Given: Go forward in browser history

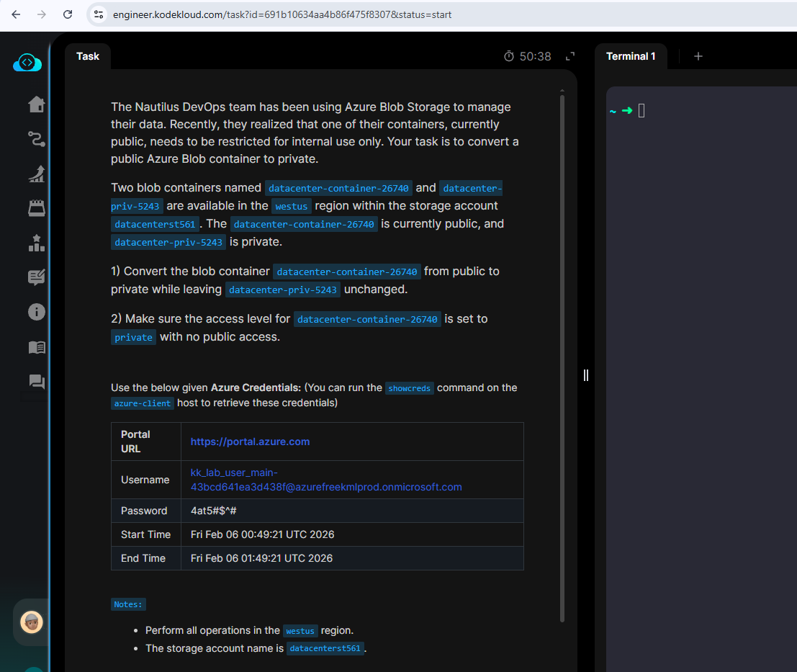Looking at the screenshot, I should click(x=42, y=14).
